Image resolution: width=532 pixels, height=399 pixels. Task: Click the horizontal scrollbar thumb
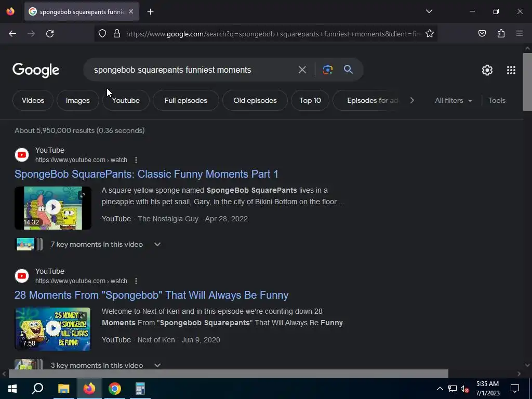pos(229,374)
